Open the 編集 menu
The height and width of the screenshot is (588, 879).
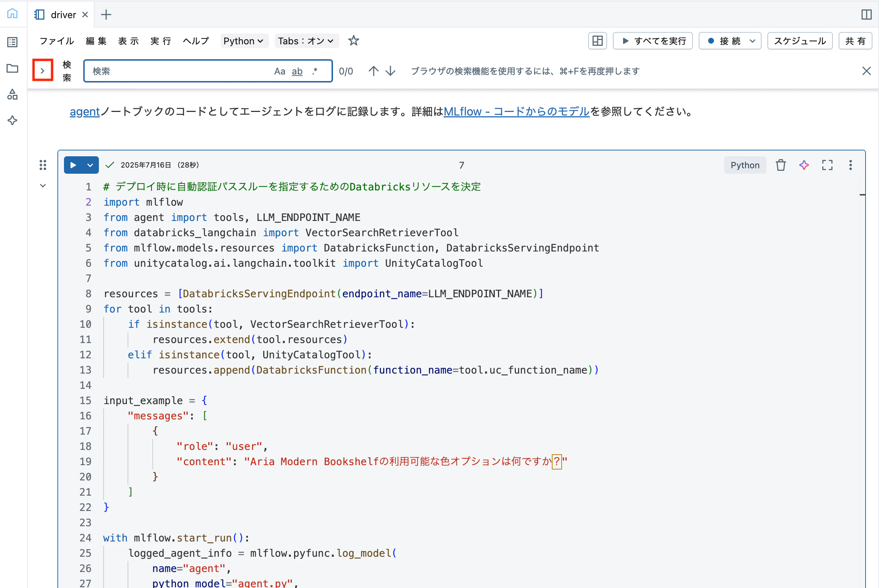[96, 41]
